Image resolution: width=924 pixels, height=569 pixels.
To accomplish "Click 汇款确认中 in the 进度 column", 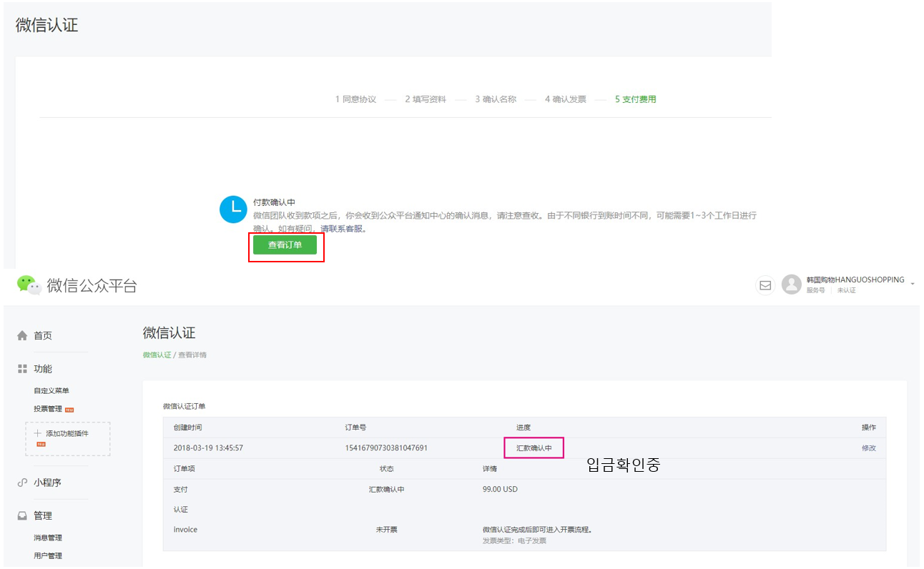I will pos(534,448).
